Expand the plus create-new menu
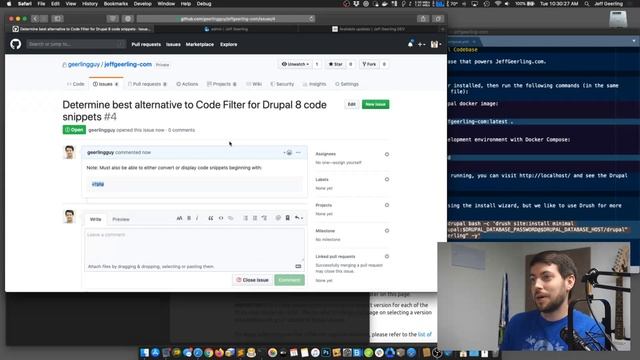 coord(421,44)
